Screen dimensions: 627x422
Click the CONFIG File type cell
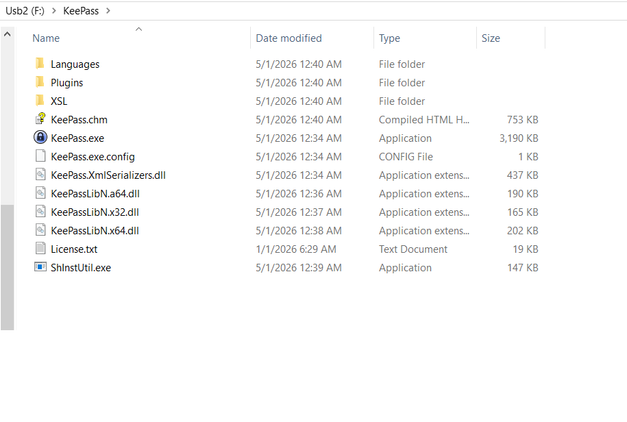point(406,156)
